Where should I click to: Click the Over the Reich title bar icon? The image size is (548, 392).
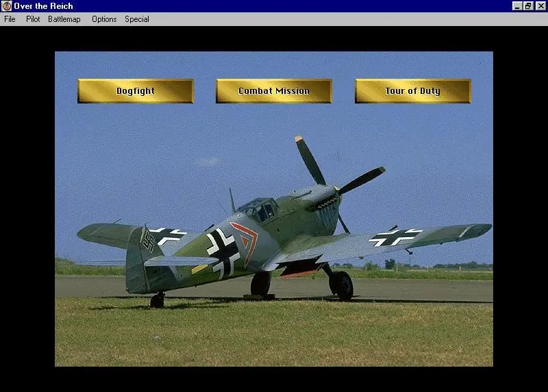coord(6,6)
